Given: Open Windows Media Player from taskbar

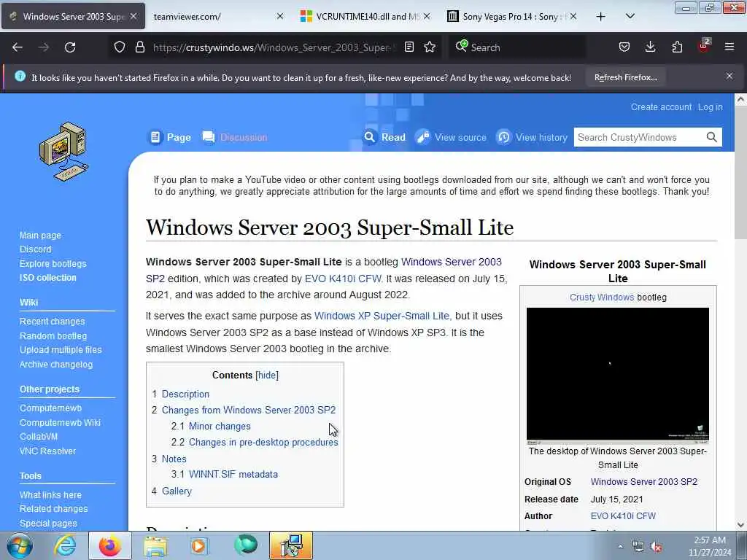Looking at the screenshot, I should [x=199, y=545].
